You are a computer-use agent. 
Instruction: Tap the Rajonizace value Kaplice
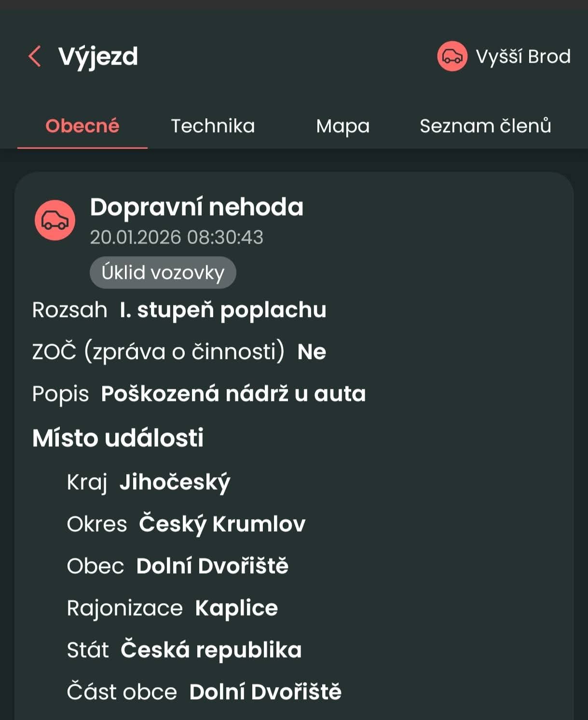[x=236, y=608]
